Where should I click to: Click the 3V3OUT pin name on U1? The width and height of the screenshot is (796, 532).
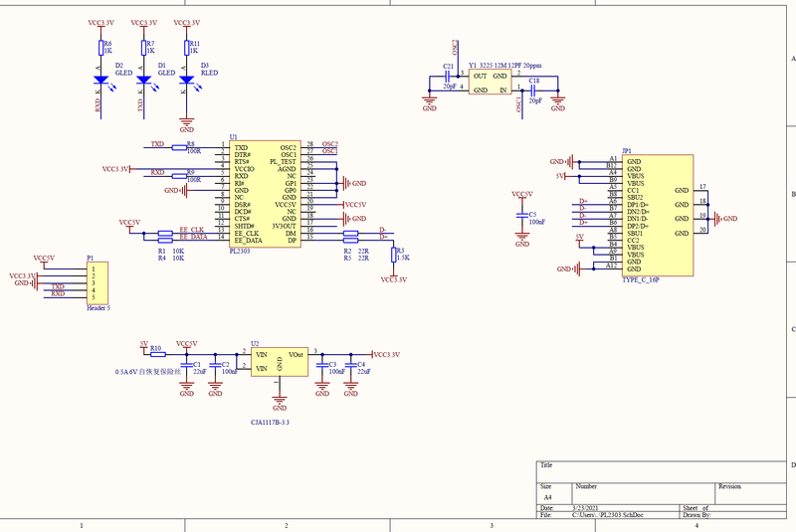click(x=284, y=226)
